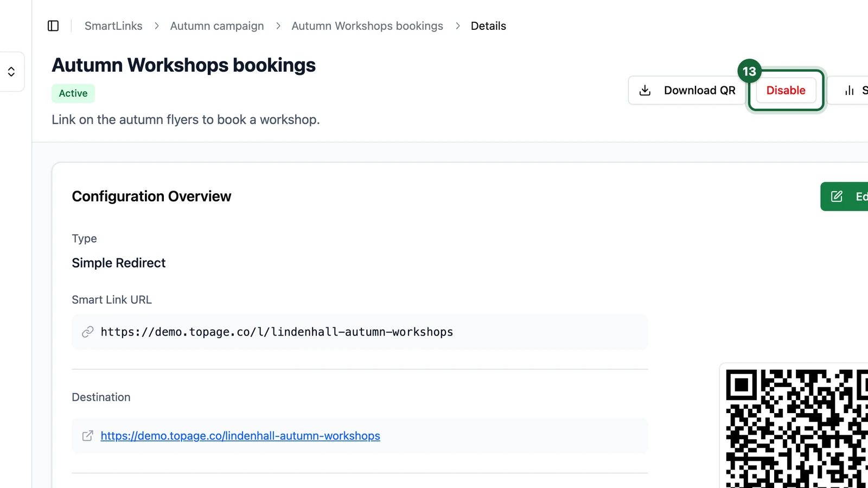Image resolution: width=868 pixels, height=488 pixels.
Task: Go to Autumn campaign breadcrumb
Action: point(217,26)
